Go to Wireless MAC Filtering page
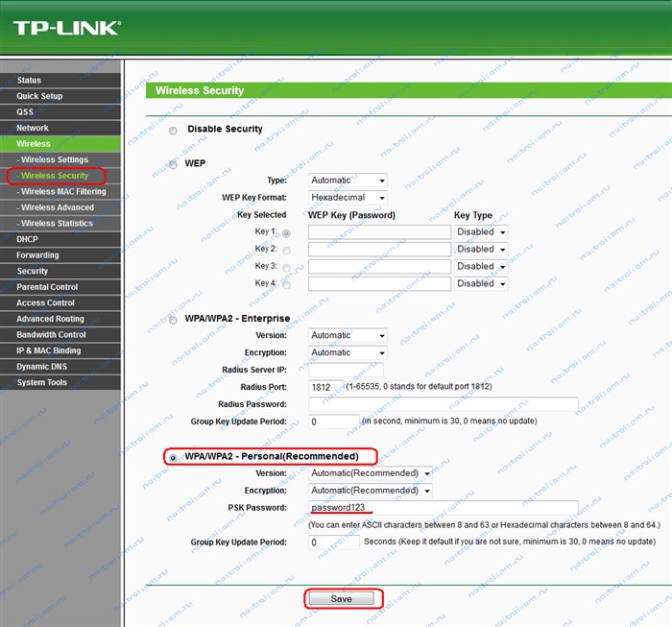This screenshot has width=672, height=627. (60, 192)
